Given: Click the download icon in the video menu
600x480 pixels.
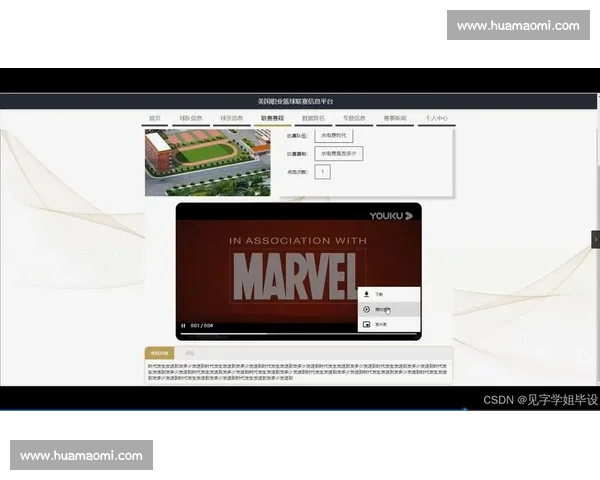Looking at the screenshot, I should (367, 294).
